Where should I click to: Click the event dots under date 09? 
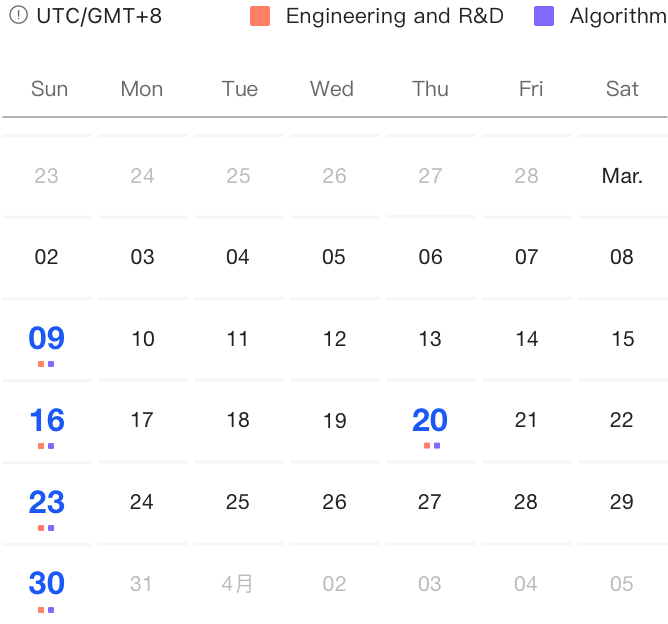tap(46, 364)
